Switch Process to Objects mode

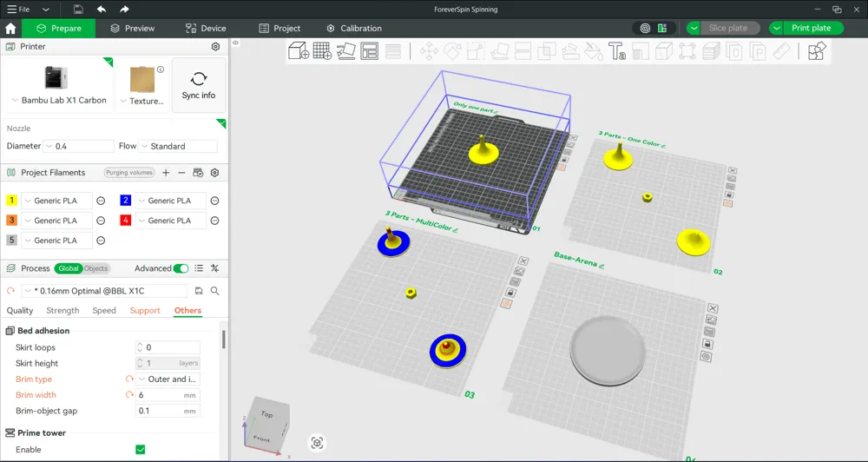(95, 268)
